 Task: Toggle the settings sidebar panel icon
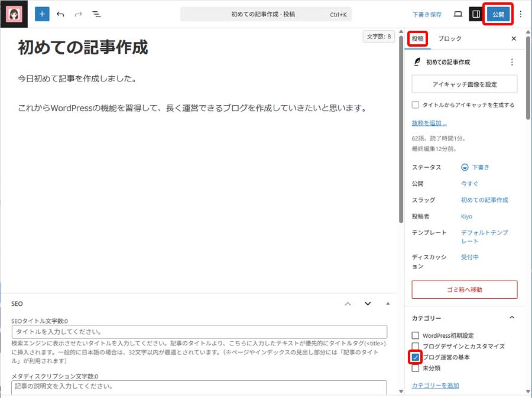tap(476, 14)
